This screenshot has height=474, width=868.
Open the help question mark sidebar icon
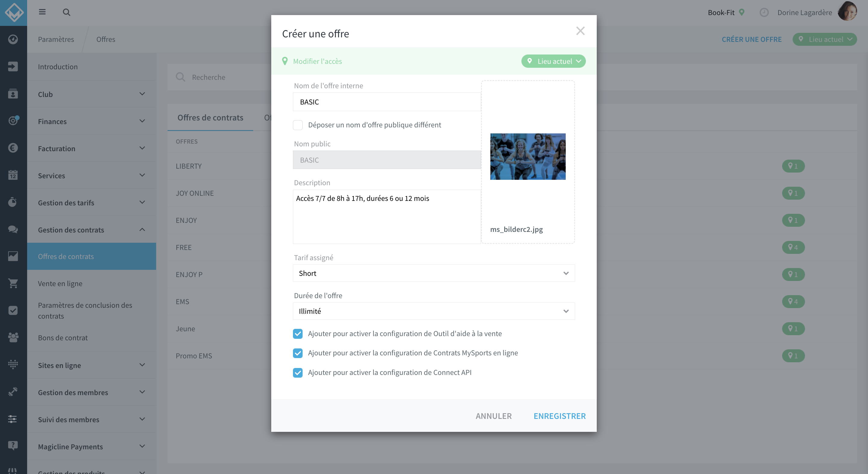tap(13, 446)
